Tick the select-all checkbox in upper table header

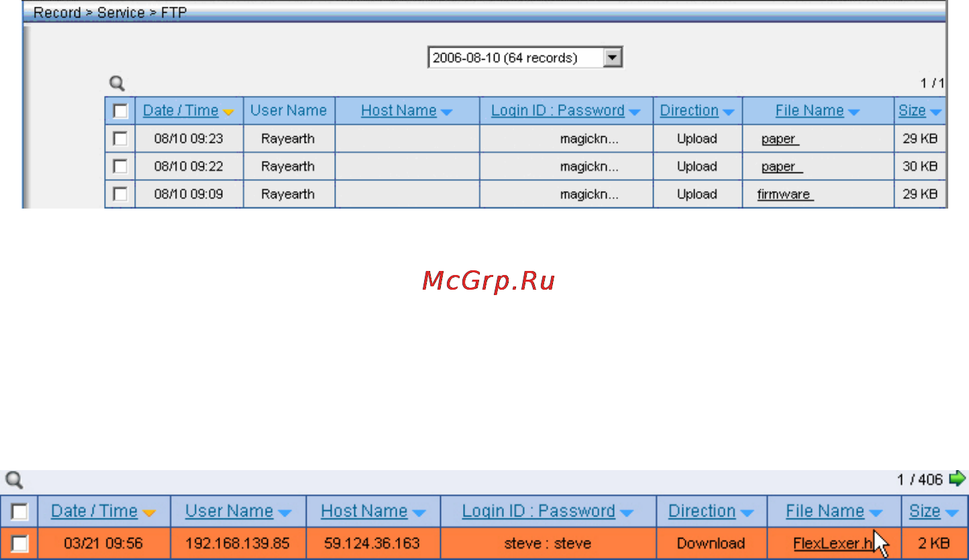(x=120, y=111)
